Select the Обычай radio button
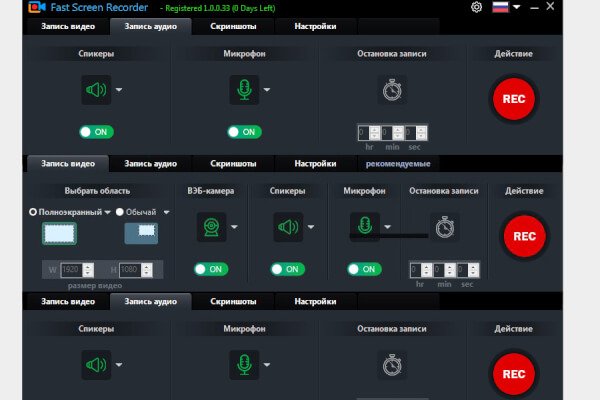 point(120,212)
